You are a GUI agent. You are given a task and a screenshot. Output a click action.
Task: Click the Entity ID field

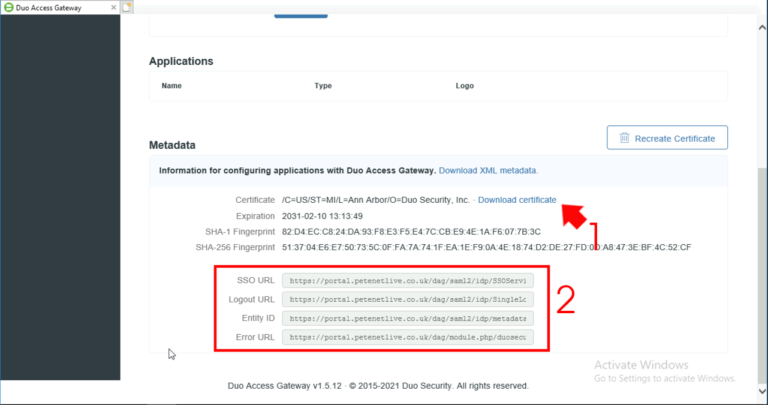408,318
